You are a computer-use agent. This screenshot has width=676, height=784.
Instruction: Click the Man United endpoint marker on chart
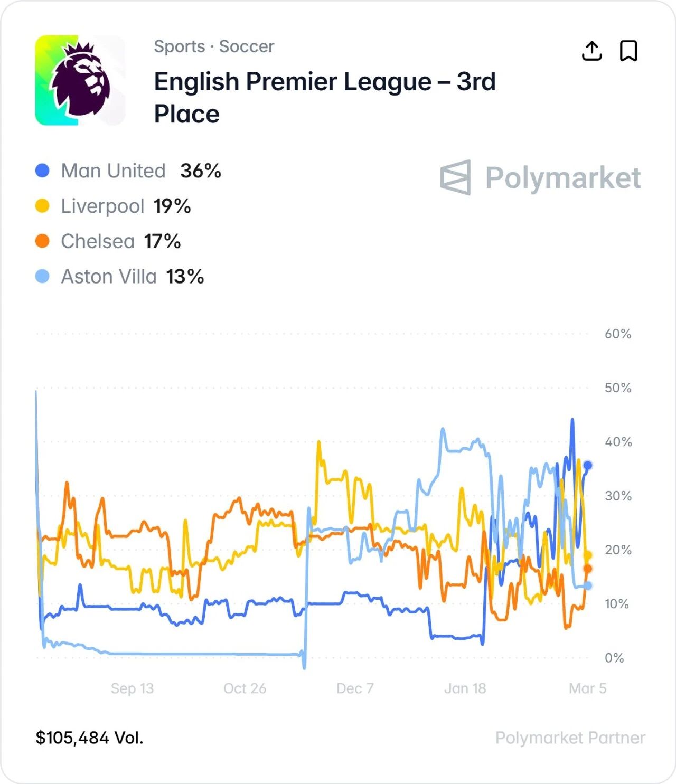(587, 465)
